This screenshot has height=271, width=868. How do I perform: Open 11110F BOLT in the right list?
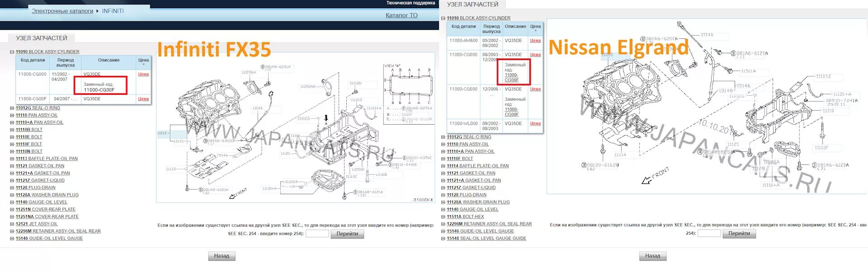click(460, 159)
